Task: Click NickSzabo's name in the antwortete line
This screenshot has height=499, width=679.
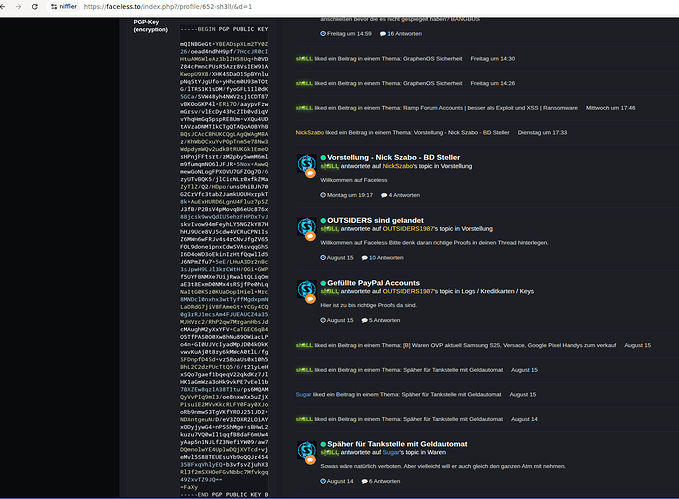Action: point(398,166)
